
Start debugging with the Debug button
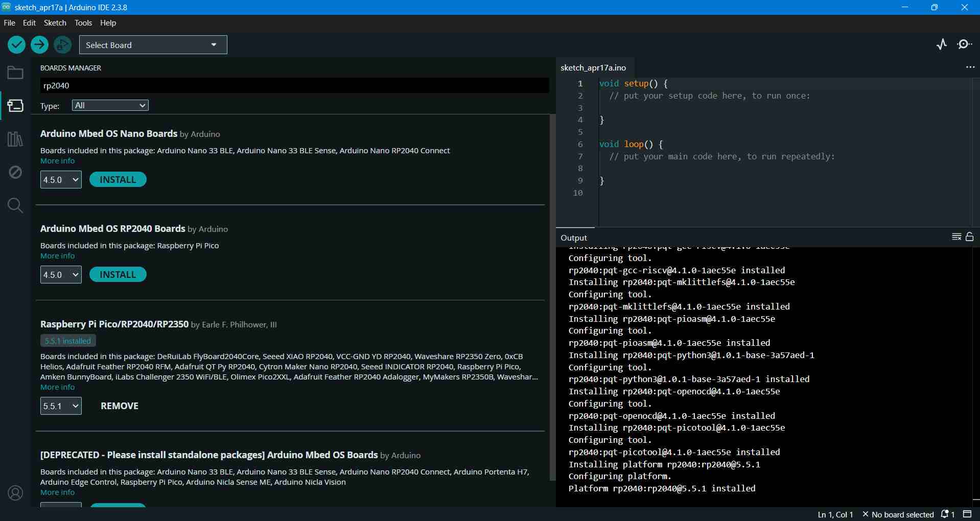[x=63, y=45]
